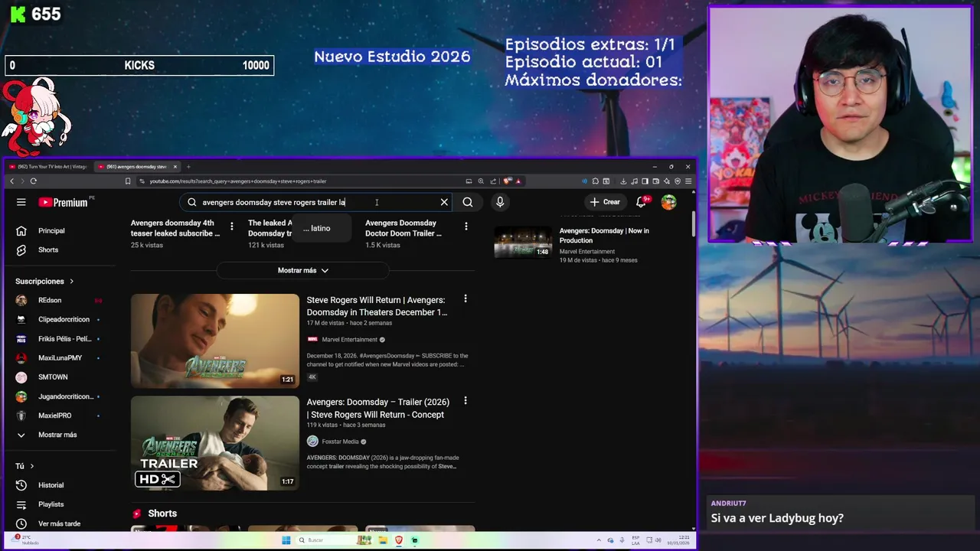Go back in the browser

click(x=12, y=181)
